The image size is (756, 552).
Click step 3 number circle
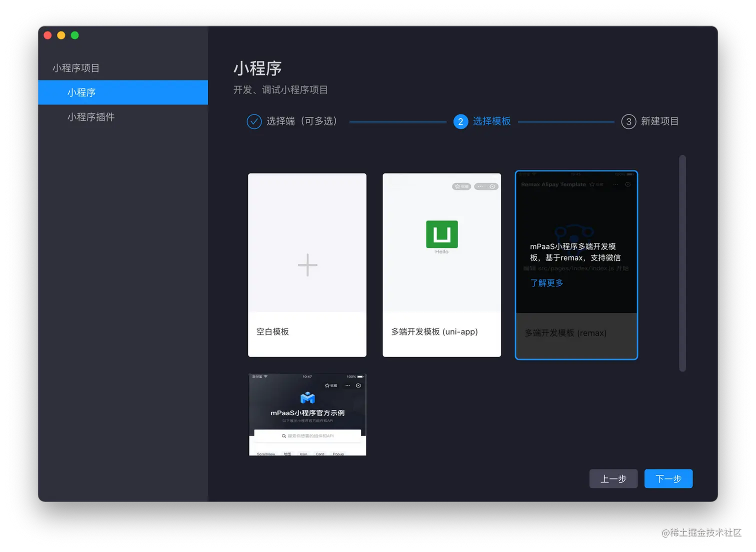tap(628, 121)
